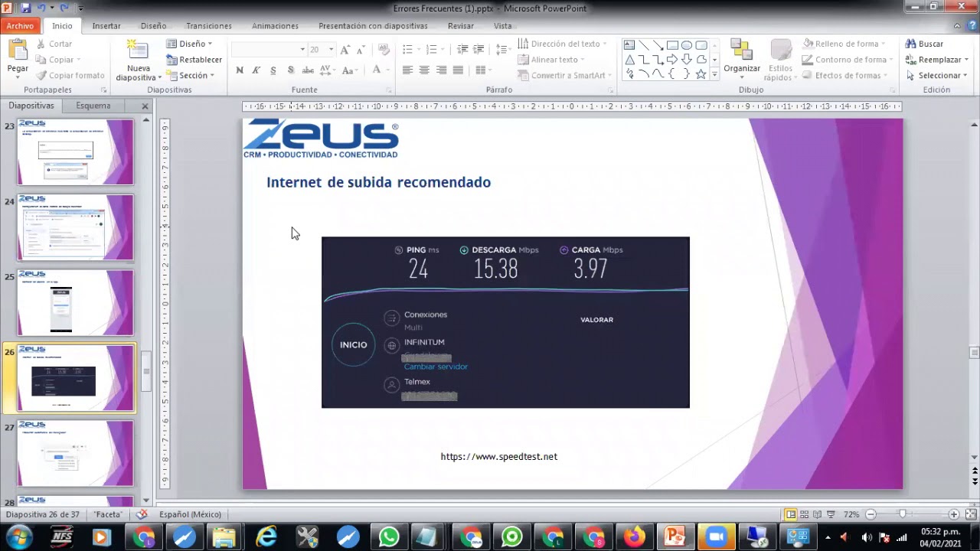The image size is (980, 551).
Task: Justify text alignment icon
Action: point(458,70)
